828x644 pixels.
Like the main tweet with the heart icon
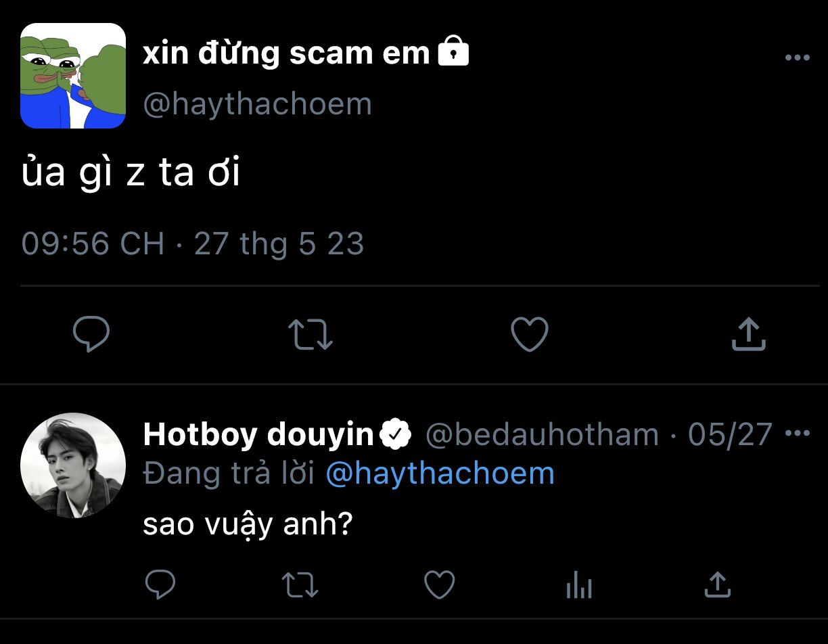coord(529,335)
